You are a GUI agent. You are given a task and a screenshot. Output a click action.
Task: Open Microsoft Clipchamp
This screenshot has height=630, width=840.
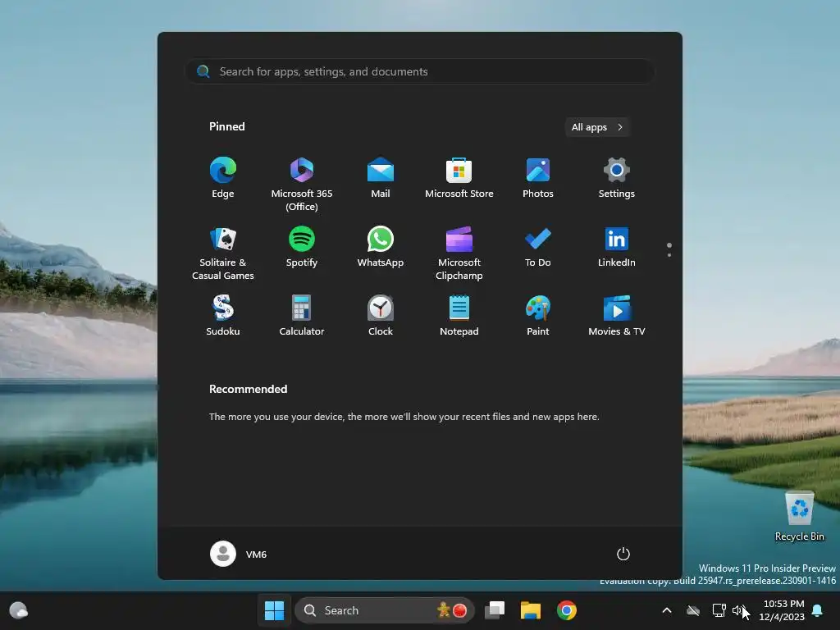(459, 253)
